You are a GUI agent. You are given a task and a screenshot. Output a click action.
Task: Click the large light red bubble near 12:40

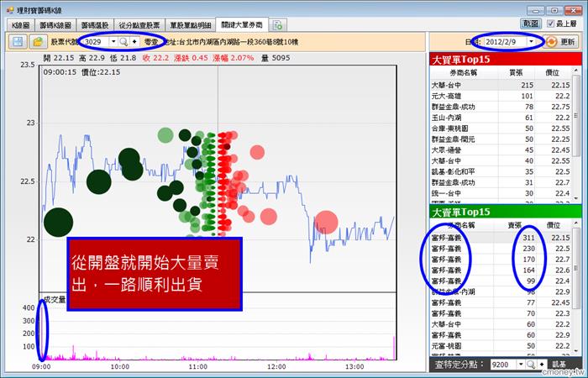326,222
